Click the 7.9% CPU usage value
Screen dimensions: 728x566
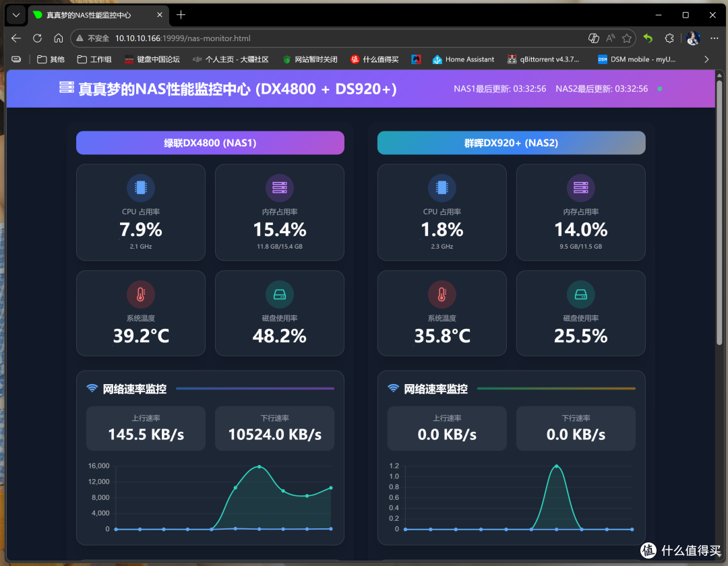pos(141,230)
